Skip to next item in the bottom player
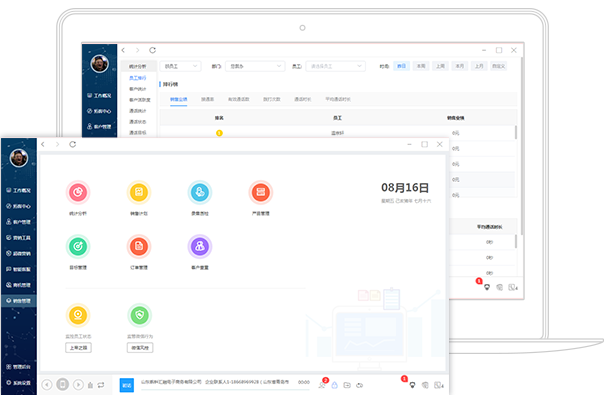This screenshot has width=604, height=395. 78,385
